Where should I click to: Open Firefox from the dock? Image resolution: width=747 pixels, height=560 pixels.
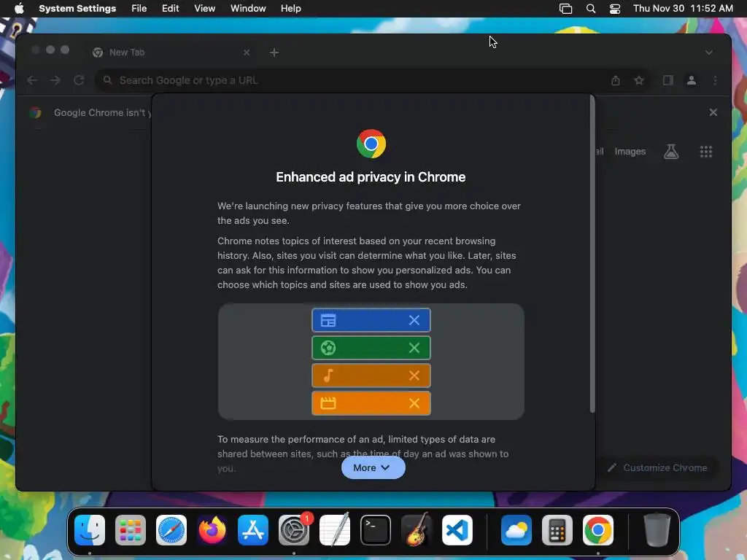click(212, 529)
